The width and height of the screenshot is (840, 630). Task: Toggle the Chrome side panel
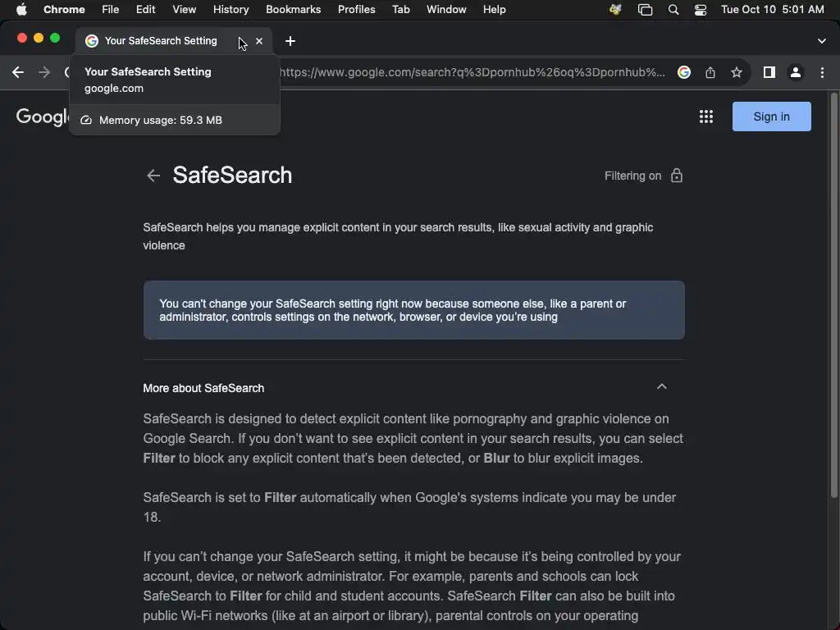point(769,72)
